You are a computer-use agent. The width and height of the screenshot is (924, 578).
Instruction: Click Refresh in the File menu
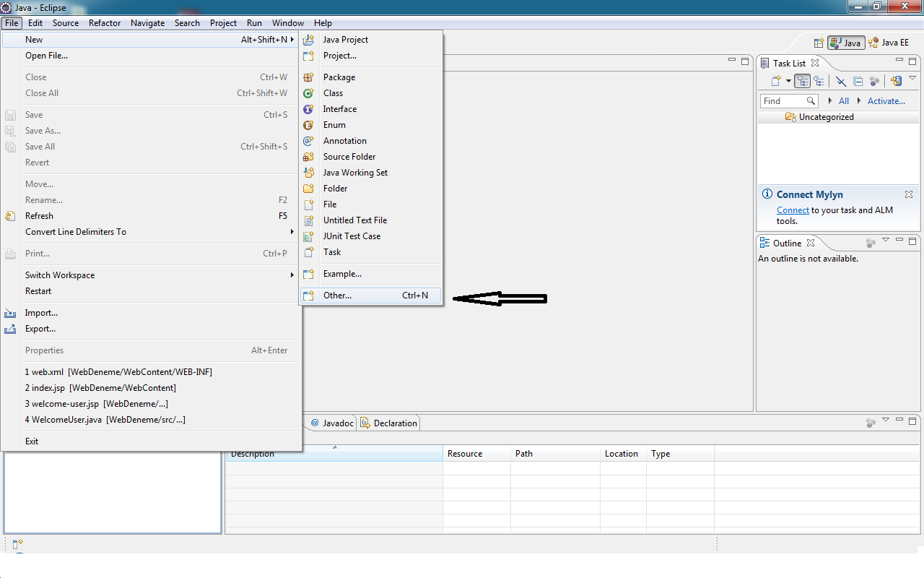coord(150,216)
